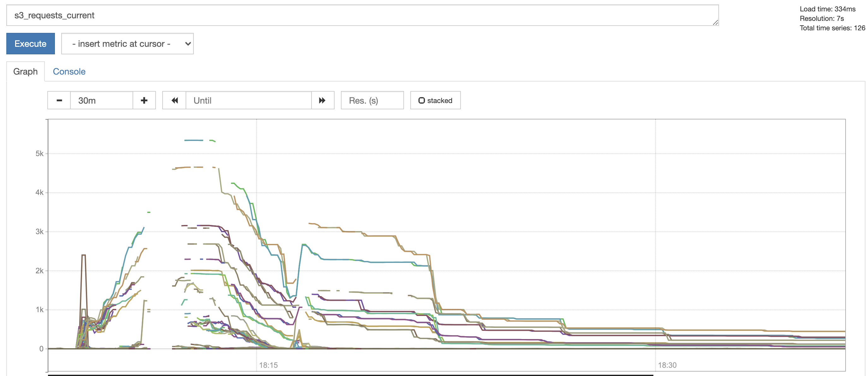Click the Res. (s) resolution field
The image size is (868, 376).
[x=372, y=100]
